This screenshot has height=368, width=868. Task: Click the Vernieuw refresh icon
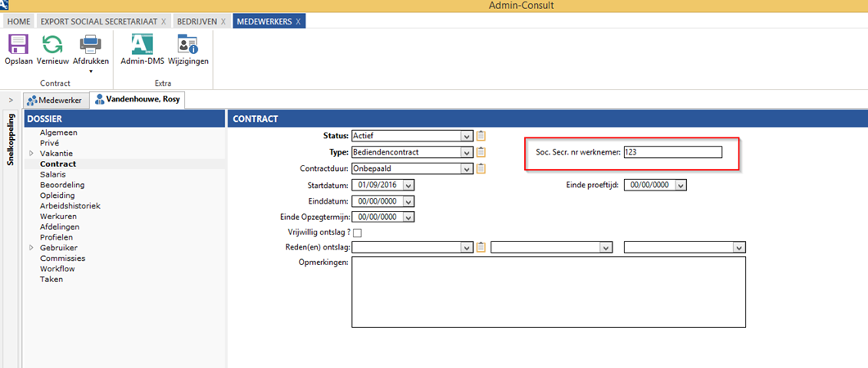52,45
